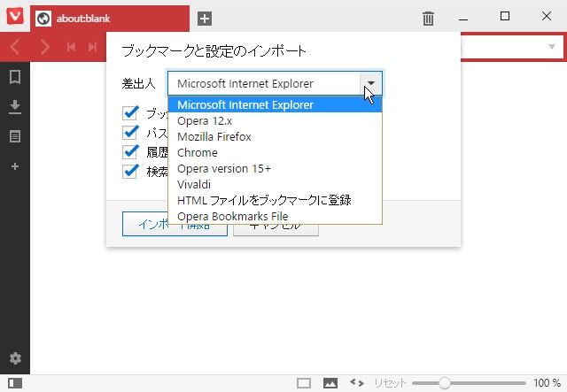Image resolution: width=567 pixels, height=392 pixels.
Task: Choose Opera version 15+ option
Action: point(275,168)
